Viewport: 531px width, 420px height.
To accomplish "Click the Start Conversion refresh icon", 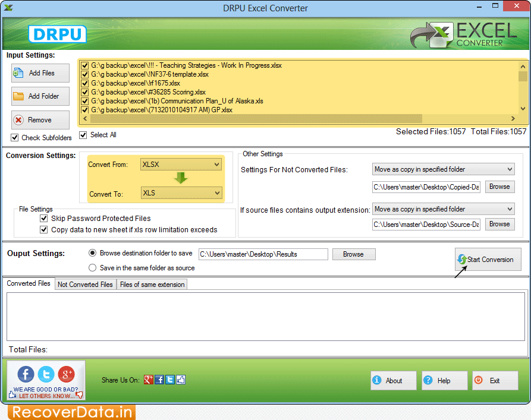I will (461, 259).
